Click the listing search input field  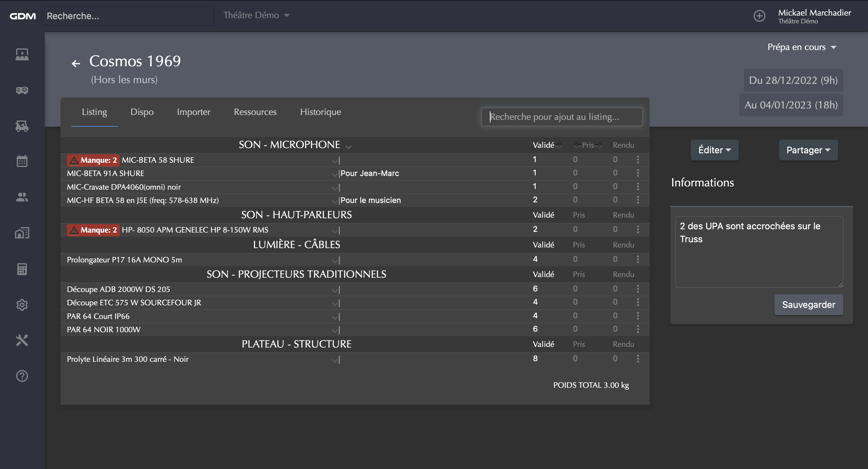pyautogui.click(x=561, y=117)
